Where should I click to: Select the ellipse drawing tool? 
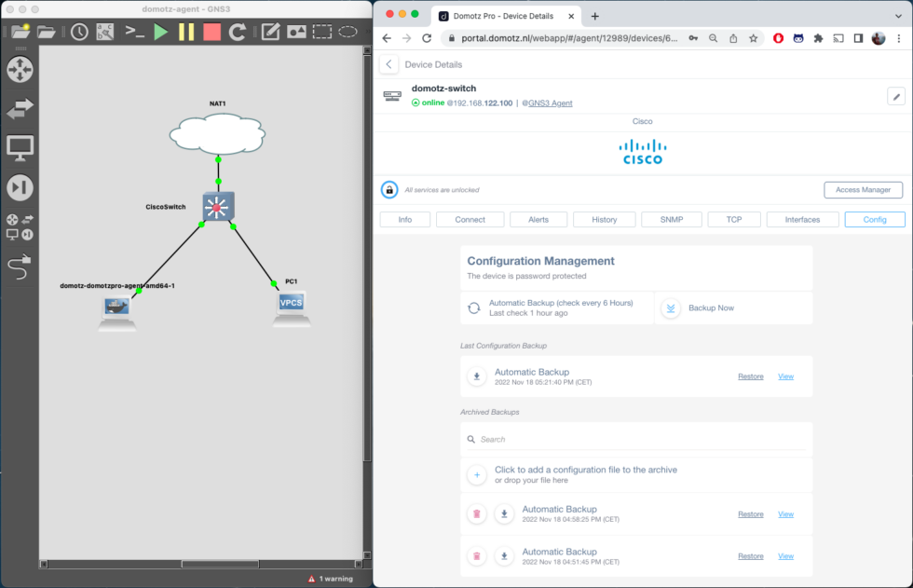pyautogui.click(x=347, y=31)
